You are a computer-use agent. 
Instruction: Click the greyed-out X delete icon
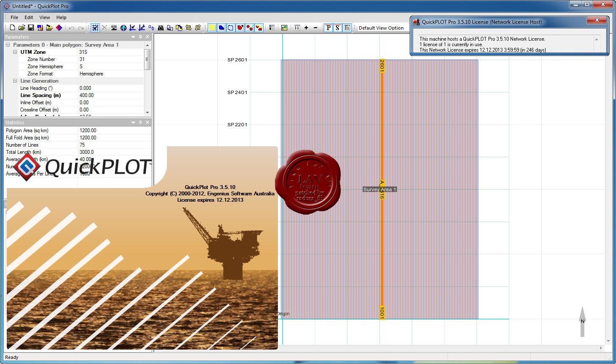pos(105,28)
